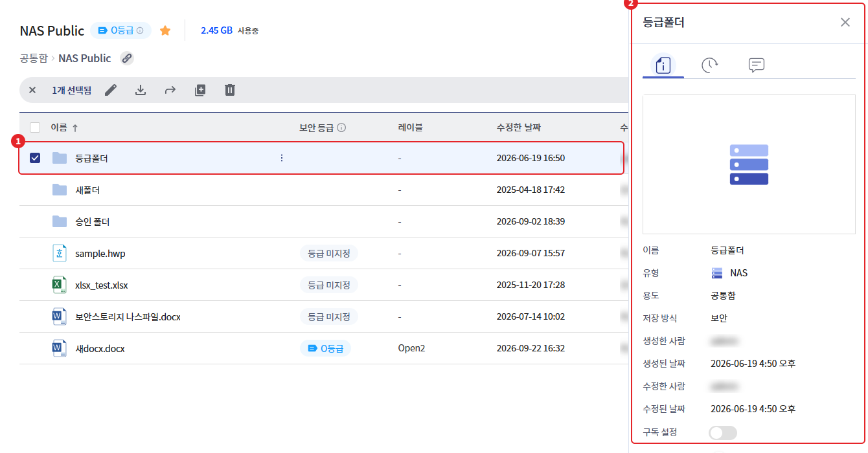Uncheck the 등급폴더 row checkbox
The image size is (868, 453).
click(35, 158)
